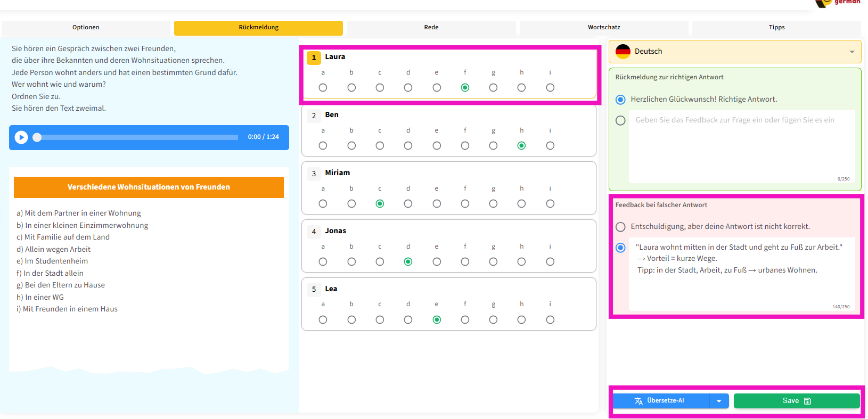The height and width of the screenshot is (419, 868).
Task: Go to the Tipps tab
Action: click(776, 28)
